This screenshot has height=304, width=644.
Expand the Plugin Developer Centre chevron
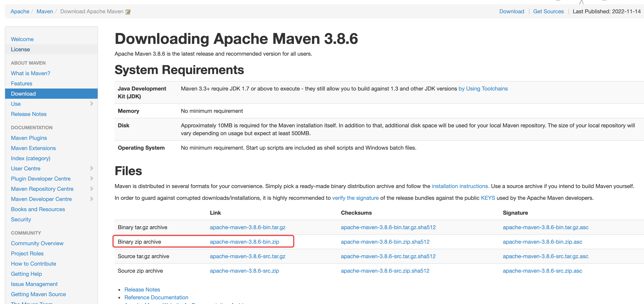[x=92, y=179]
